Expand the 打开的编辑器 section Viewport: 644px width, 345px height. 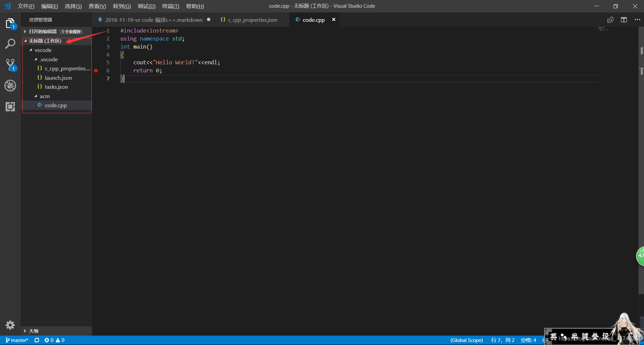point(43,31)
